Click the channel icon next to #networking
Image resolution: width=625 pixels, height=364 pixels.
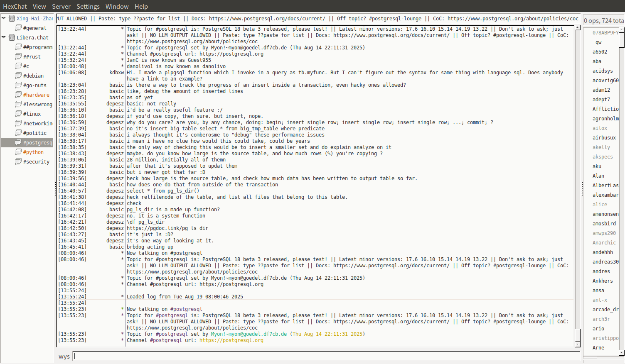coord(18,123)
